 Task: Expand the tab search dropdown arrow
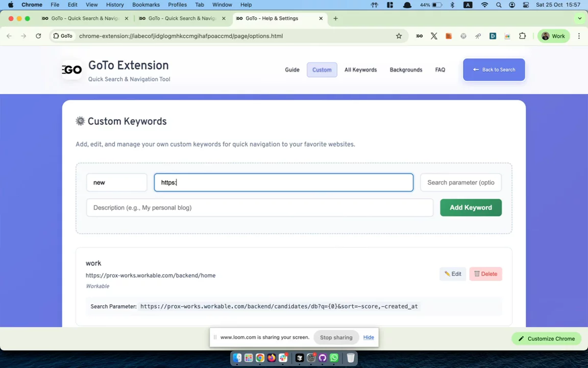[579, 18]
